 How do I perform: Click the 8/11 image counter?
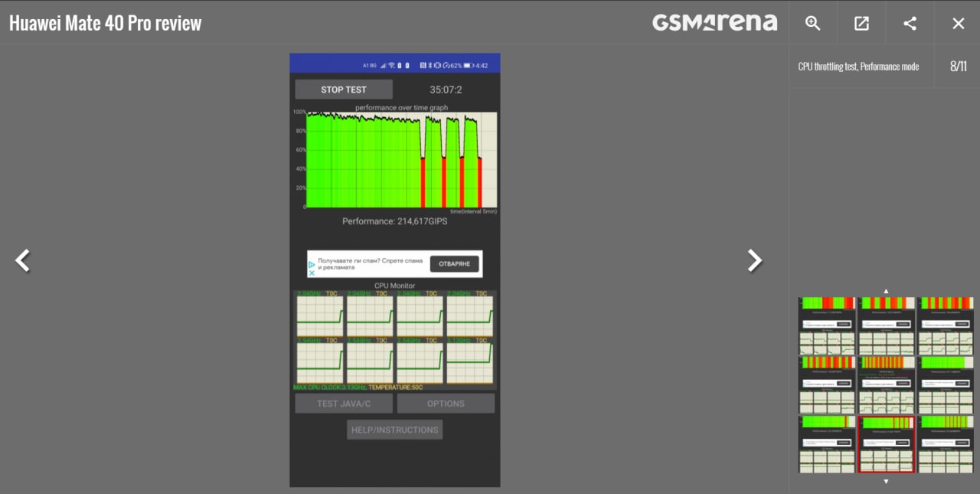point(959,67)
